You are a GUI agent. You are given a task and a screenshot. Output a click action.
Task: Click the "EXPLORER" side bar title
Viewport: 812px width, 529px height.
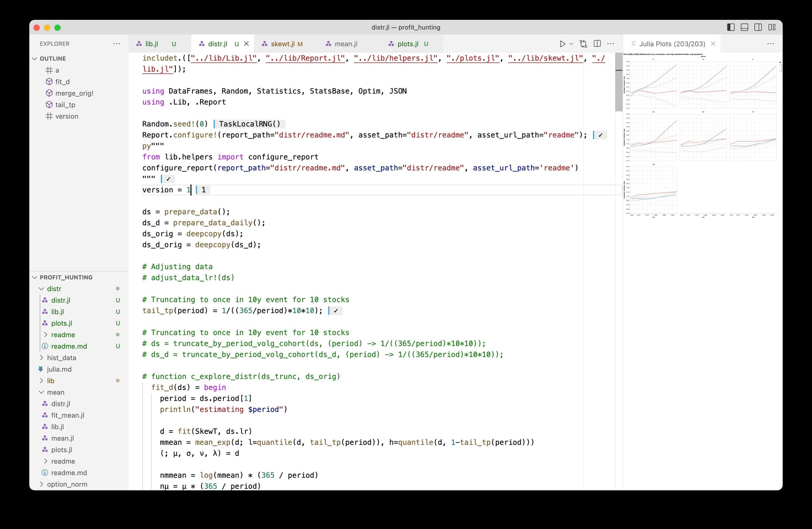pos(55,44)
